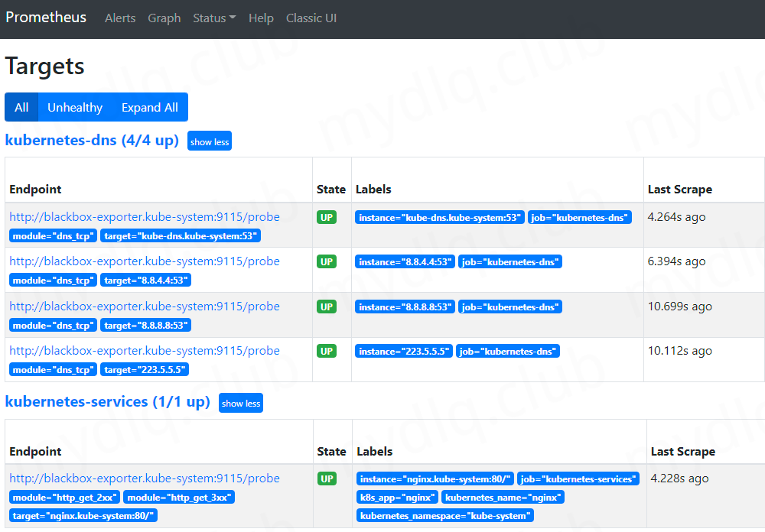
Task: Click the Prometheus brand logo text
Action: (x=46, y=18)
